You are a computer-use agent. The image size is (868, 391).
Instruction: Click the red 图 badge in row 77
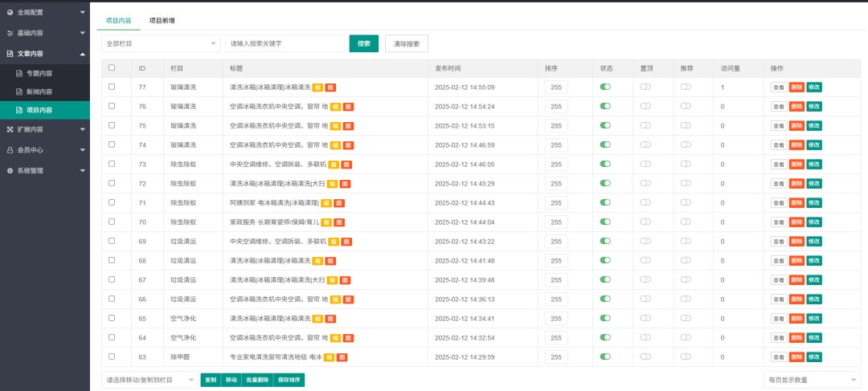coord(330,88)
